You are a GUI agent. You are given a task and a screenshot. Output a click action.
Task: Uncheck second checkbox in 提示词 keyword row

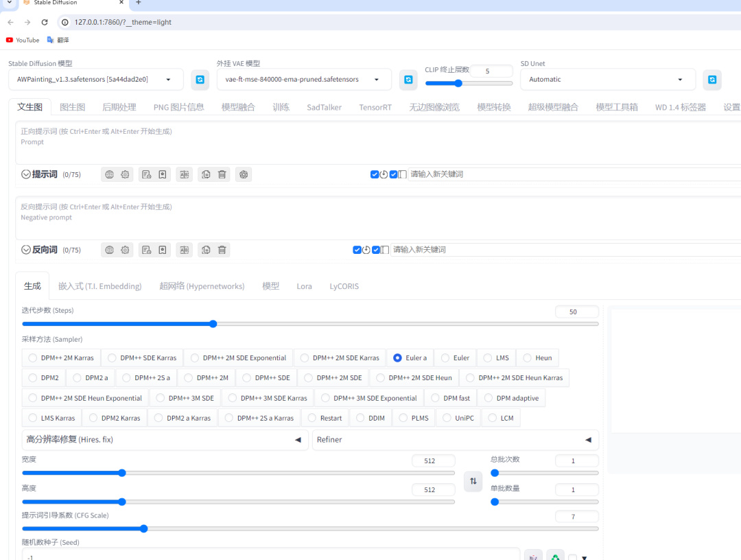click(393, 174)
